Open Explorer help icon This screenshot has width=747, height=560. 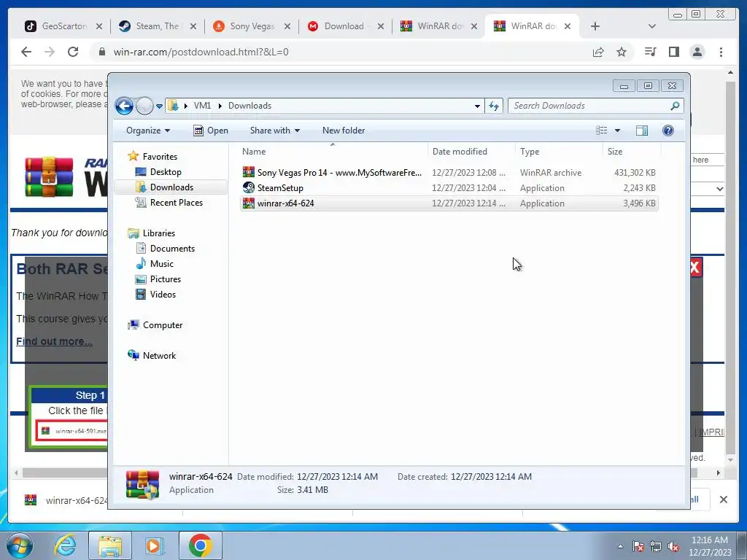[668, 131]
